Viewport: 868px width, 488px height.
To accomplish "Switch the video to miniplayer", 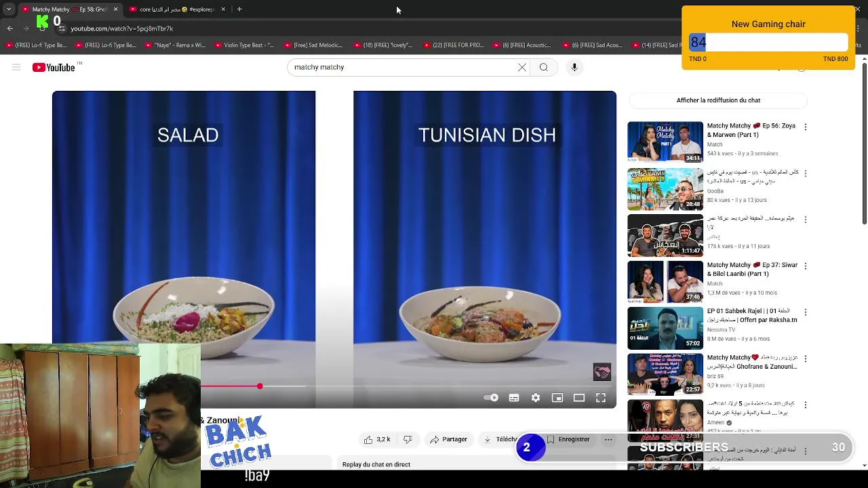I will coord(557,398).
